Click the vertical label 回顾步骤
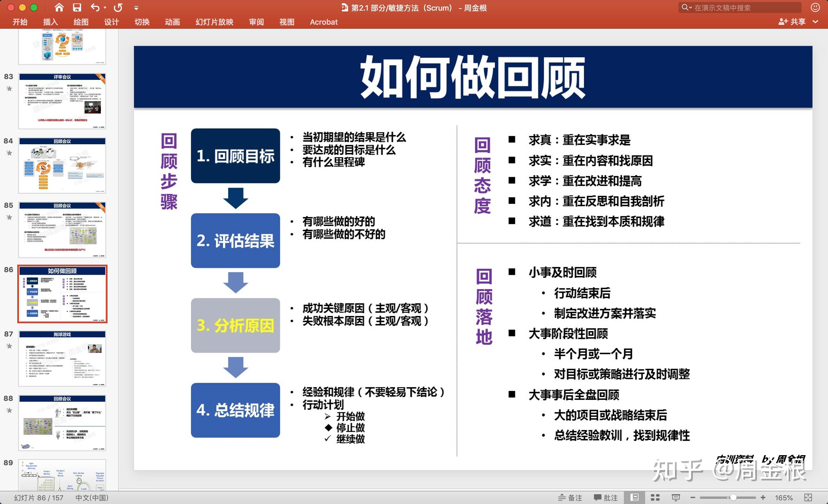This screenshot has height=504, width=828. pos(169,171)
